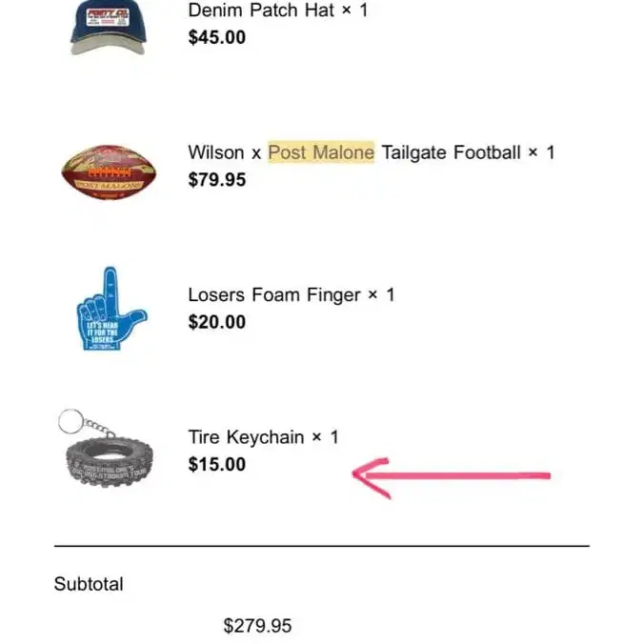Screen dimensions: 644x644
Task: Click the Denim Patch Hat product image
Action: [x=108, y=27]
